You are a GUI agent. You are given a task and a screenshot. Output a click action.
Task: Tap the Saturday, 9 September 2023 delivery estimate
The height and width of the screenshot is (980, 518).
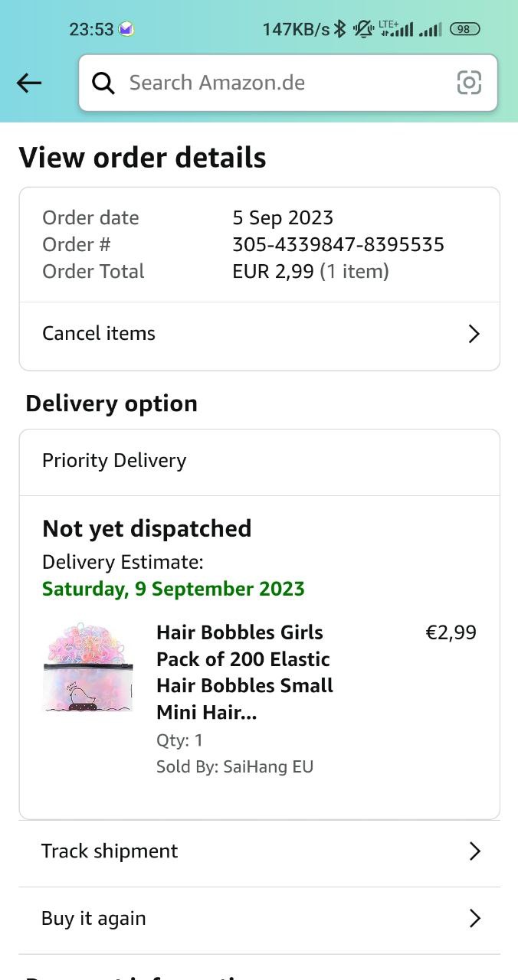point(173,589)
